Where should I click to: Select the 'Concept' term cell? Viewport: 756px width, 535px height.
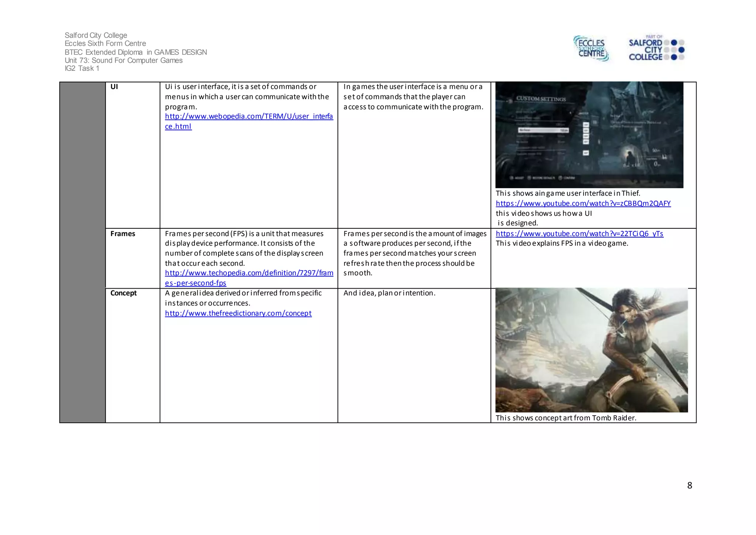click(133, 355)
